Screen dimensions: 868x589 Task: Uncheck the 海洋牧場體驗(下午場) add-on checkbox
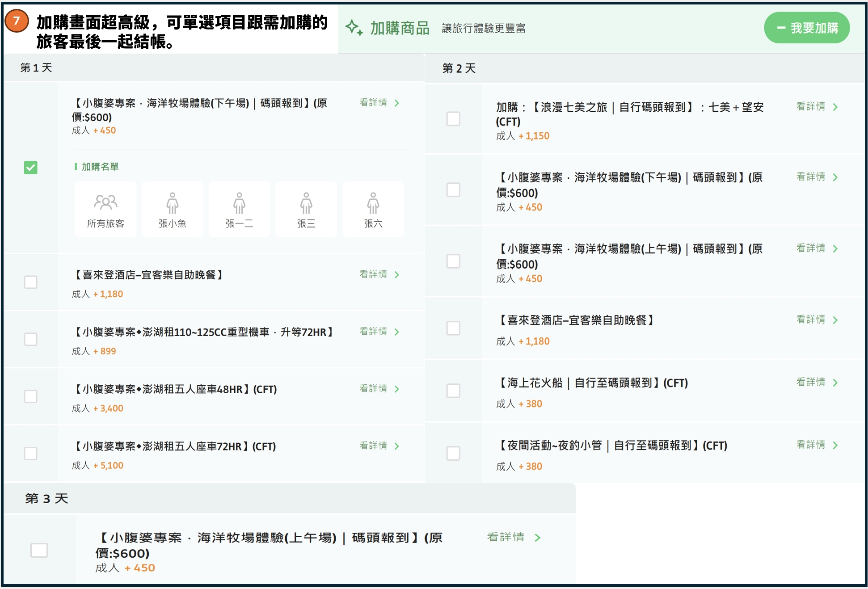(30, 168)
